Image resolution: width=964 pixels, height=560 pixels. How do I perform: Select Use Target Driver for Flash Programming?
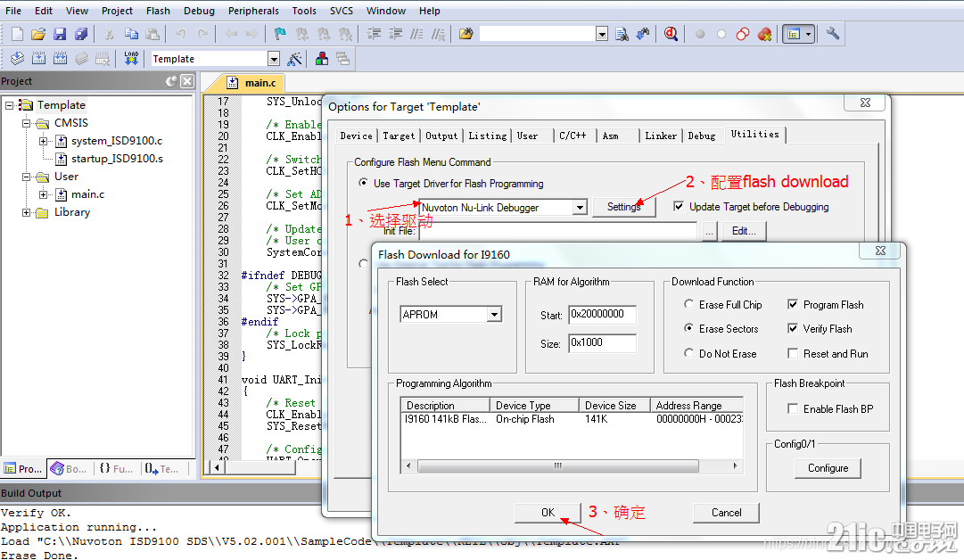click(363, 183)
